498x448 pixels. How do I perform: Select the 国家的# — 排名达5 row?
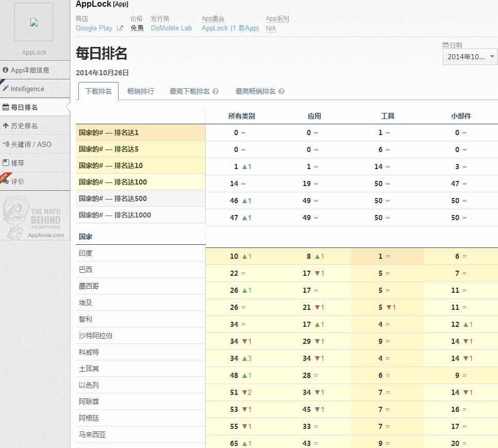pos(140,149)
